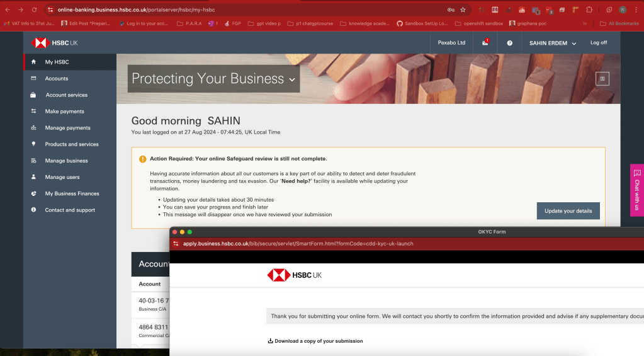Click the My Business Finances pie icon
Image resolution: width=644 pixels, height=356 pixels.
(33, 193)
